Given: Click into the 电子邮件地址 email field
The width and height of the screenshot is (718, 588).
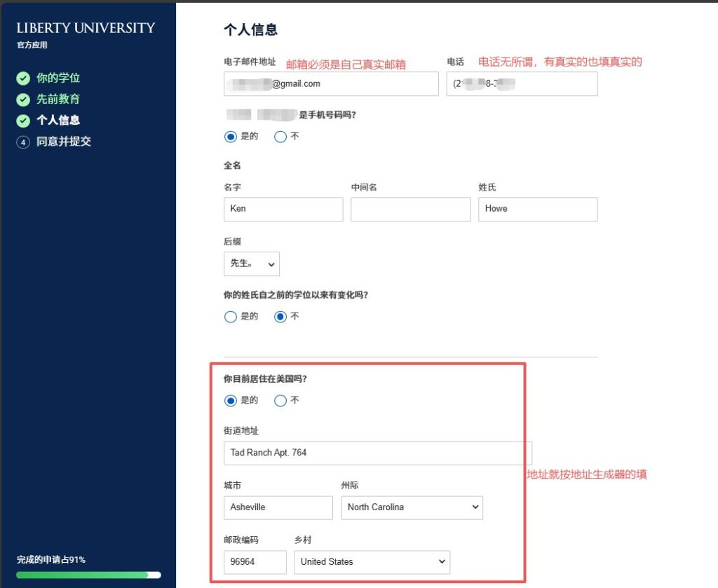Looking at the screenshot, I should click(x=331, y=83).
